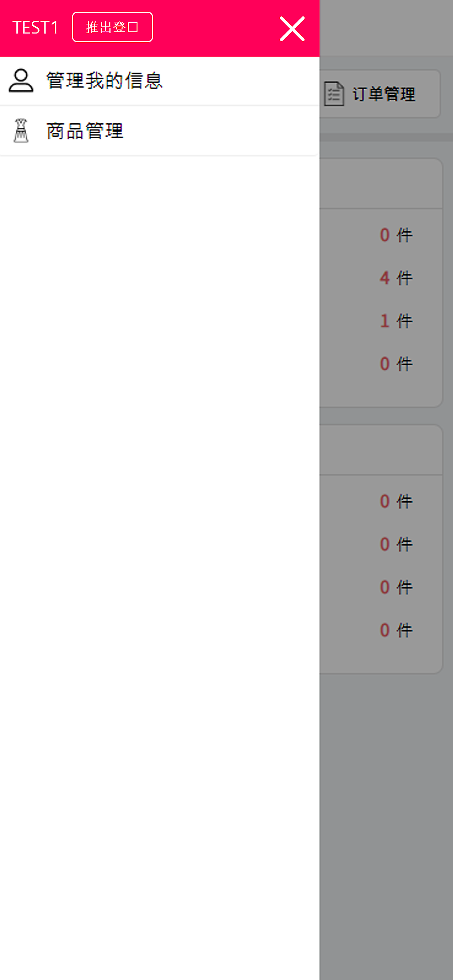
Task: Click the first 0 件 count in lower card
Action: 396,501
